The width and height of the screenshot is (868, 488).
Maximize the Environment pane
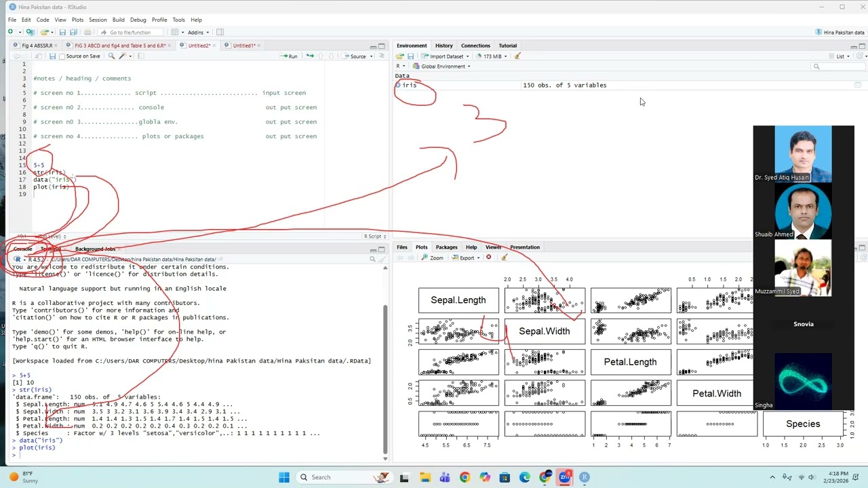coord(862,46)
